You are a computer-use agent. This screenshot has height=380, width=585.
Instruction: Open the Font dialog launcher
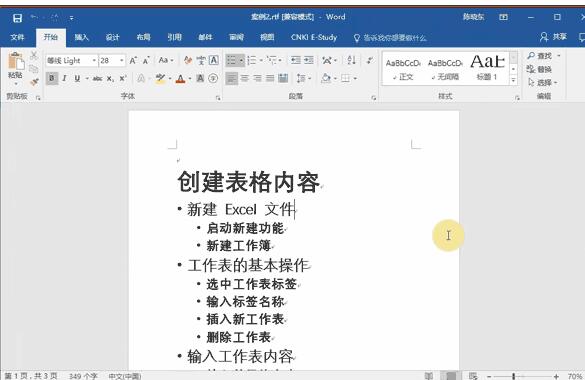[x=218, y=98]
